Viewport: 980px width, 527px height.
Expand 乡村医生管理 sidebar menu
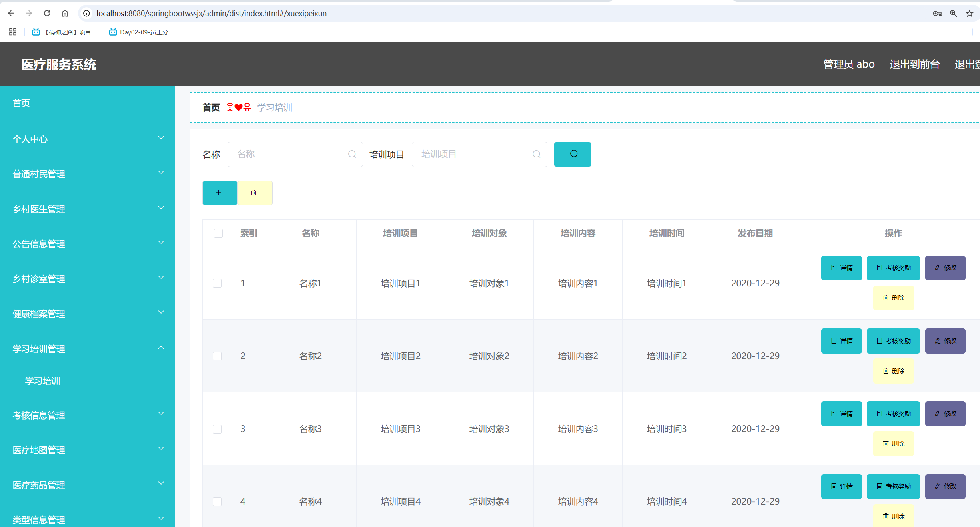tap(88, 209)
